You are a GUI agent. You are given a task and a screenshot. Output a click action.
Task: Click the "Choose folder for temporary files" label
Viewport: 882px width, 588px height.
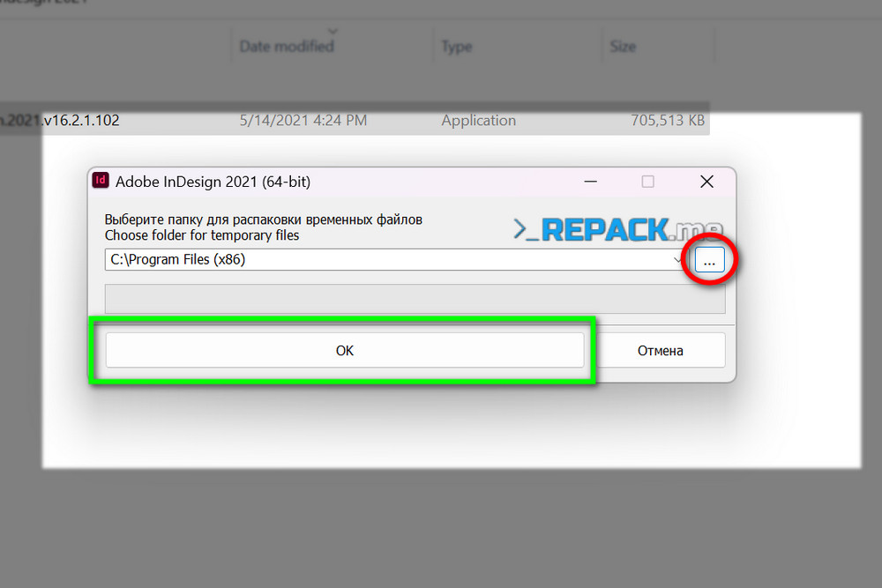coord(202,235)
